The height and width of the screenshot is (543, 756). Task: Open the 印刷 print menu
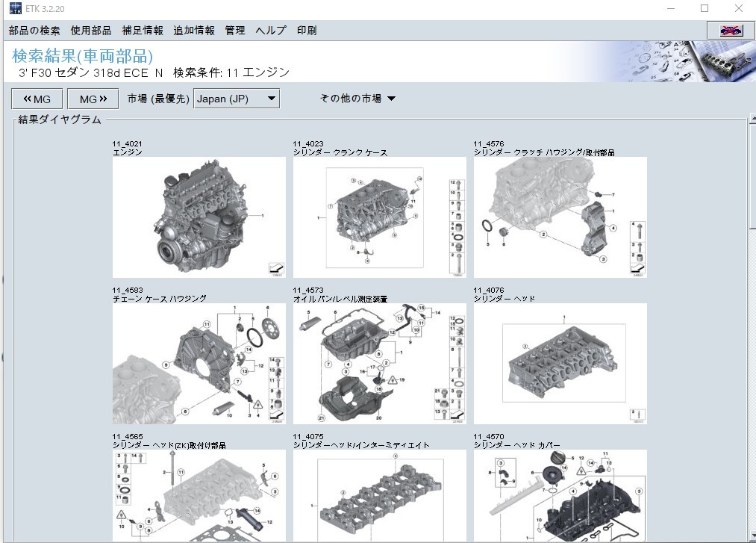[307, 31]
